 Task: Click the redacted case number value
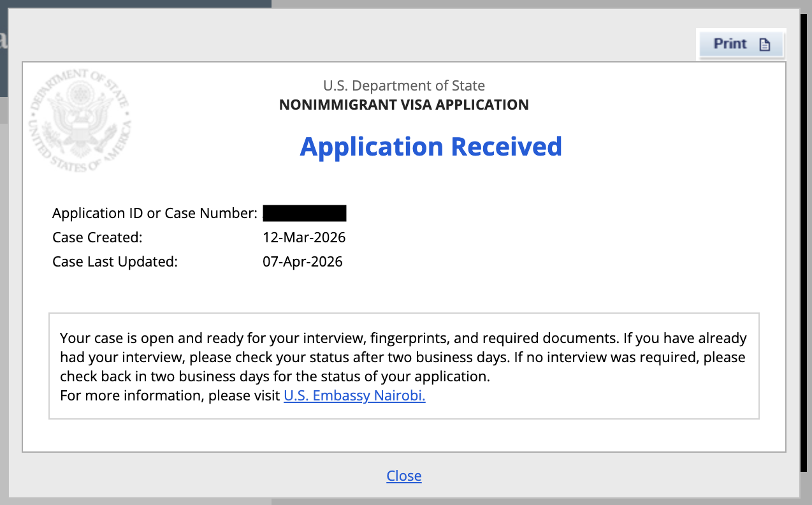point(304,213)
